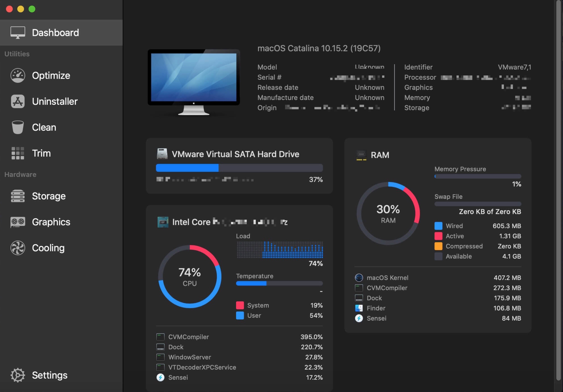Select the Cooling fan icon
563x392 pixels.
(18, 248)
